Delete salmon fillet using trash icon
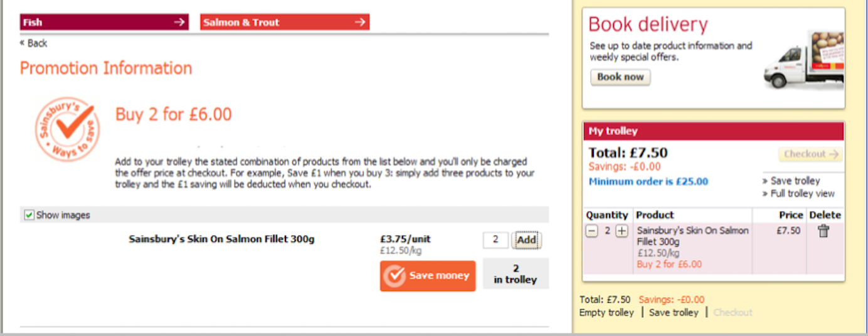Screen dimensions: 868x336 823,231
